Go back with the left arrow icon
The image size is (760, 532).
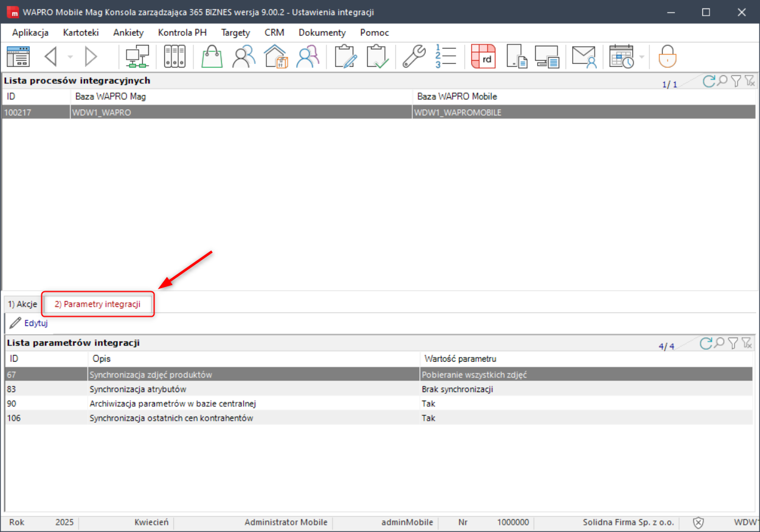(x=51, y=57)
